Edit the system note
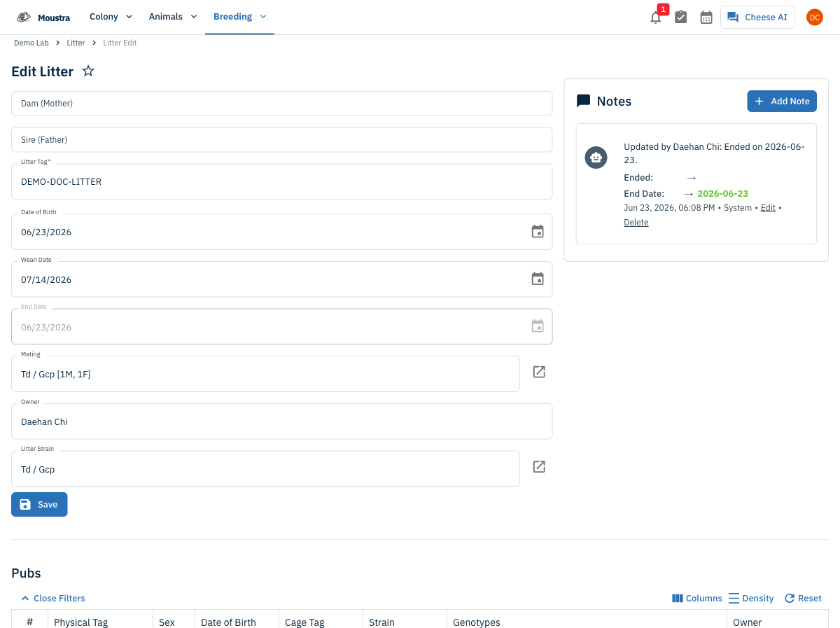The width and height of the screenshot is (840, 628). tap(768, 208)
